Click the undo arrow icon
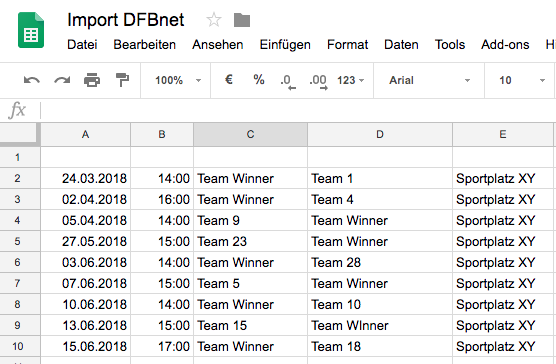556x364 pixels. coord(32,80)
